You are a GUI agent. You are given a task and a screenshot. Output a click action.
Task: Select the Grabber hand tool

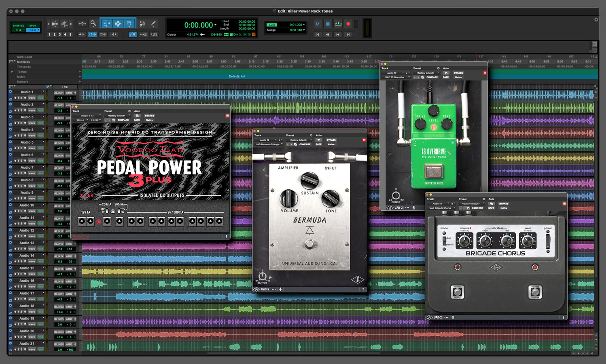coord(129,24)
